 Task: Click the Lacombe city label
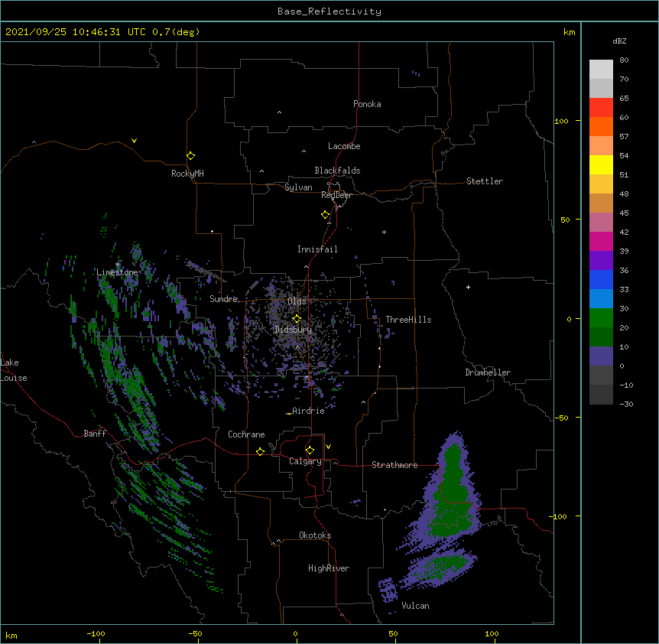344,146
